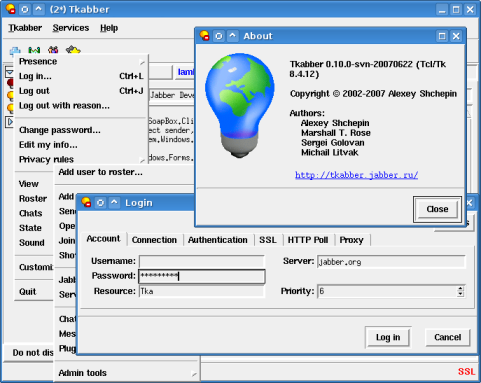Select Log out with reason...
The width and height of the screenshot is (481, 383).
click(81, 105)
